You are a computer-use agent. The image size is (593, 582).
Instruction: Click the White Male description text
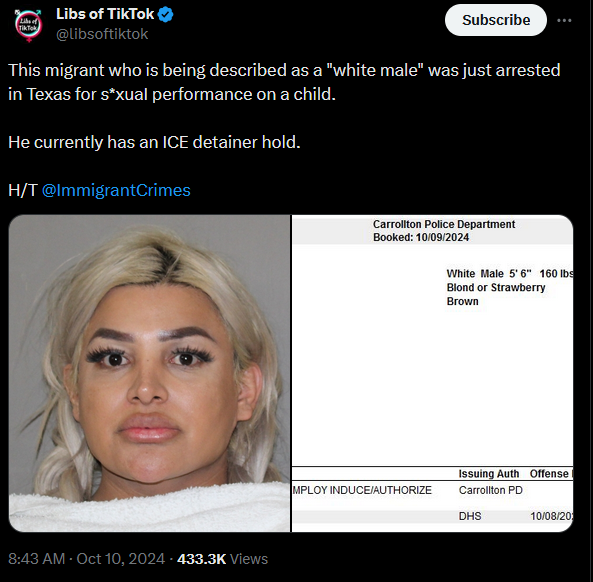point(475,273)
